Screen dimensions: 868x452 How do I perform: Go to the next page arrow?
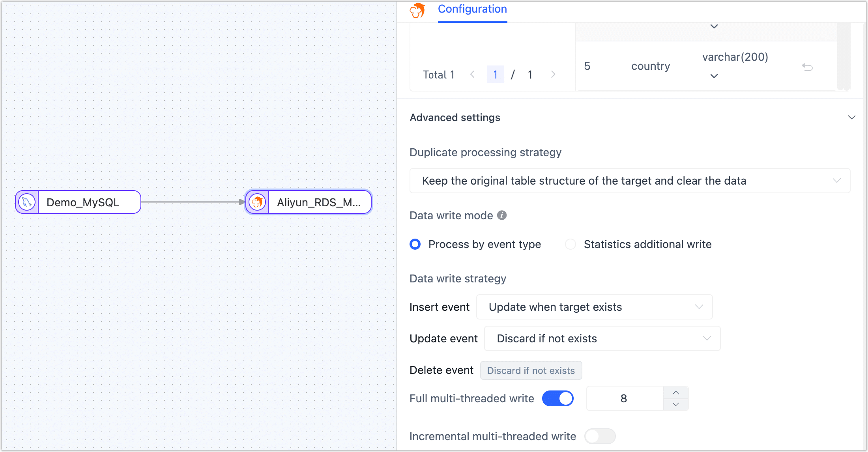pyautogui.click(x=553, y=74)
